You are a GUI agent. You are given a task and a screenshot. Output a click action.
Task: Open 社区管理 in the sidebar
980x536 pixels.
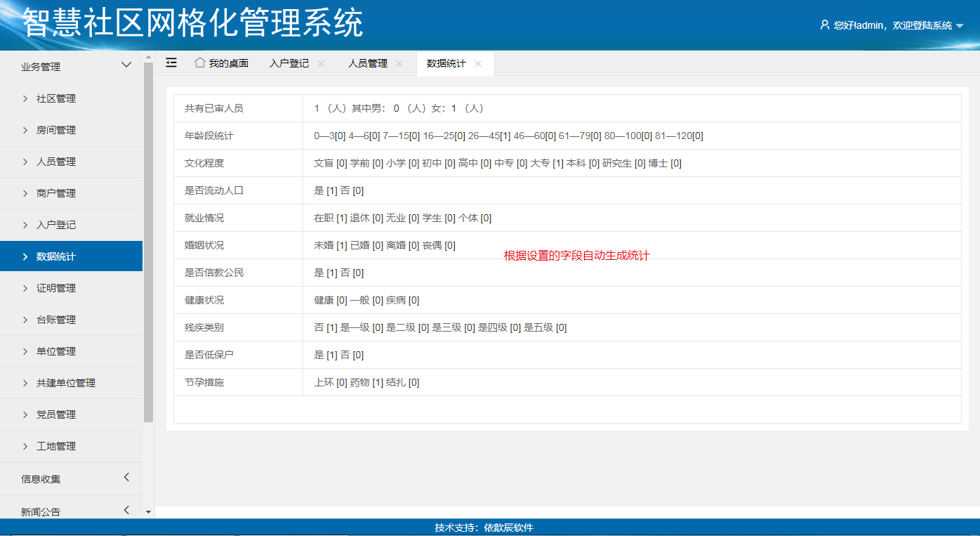pyautogui.click(x=56, y=98)
